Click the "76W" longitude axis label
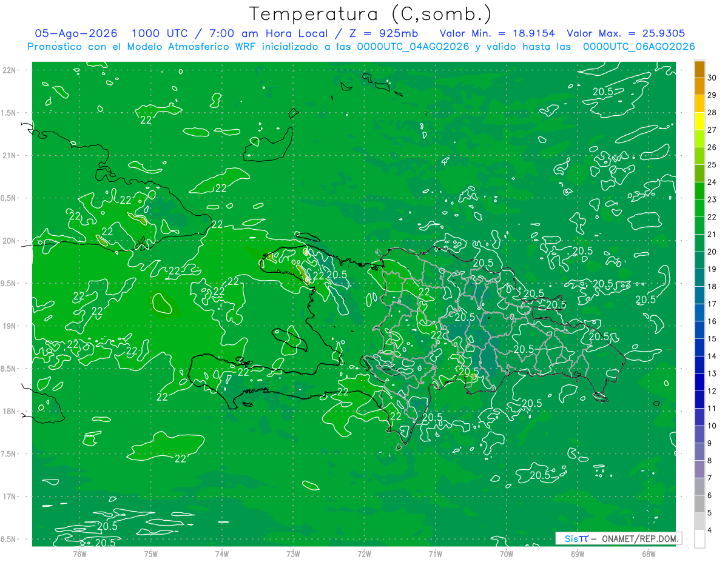 coord(79,554)
